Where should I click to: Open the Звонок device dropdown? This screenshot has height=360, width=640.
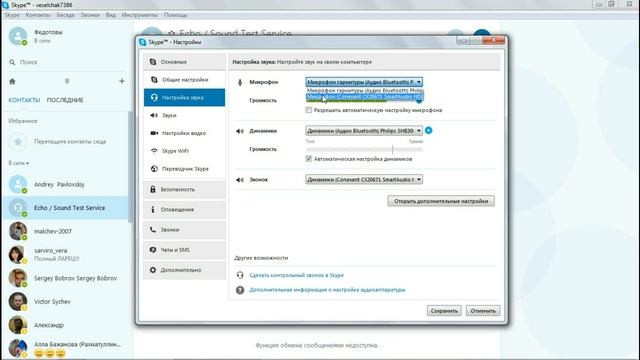[364, 179]
